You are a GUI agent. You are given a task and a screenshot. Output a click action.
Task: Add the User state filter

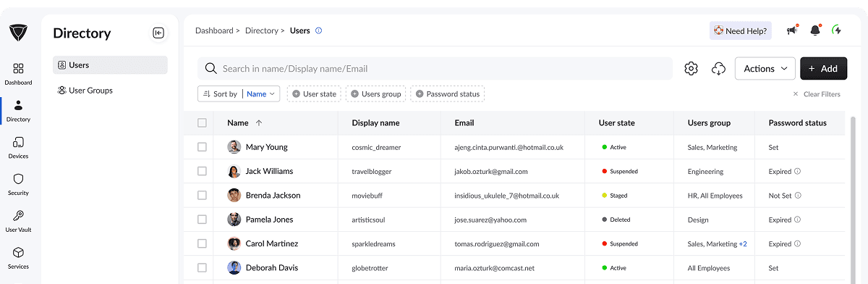314,93
